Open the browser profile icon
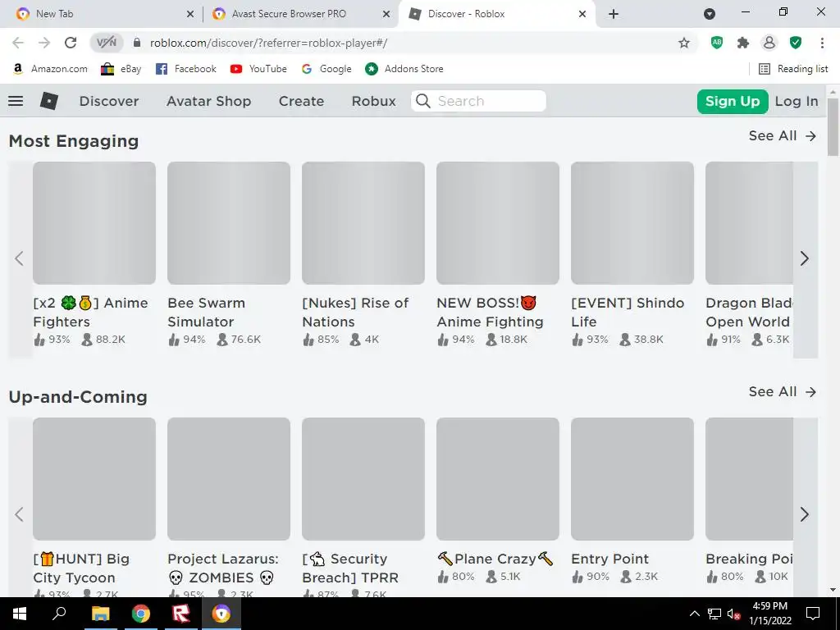 click(769, 43)
